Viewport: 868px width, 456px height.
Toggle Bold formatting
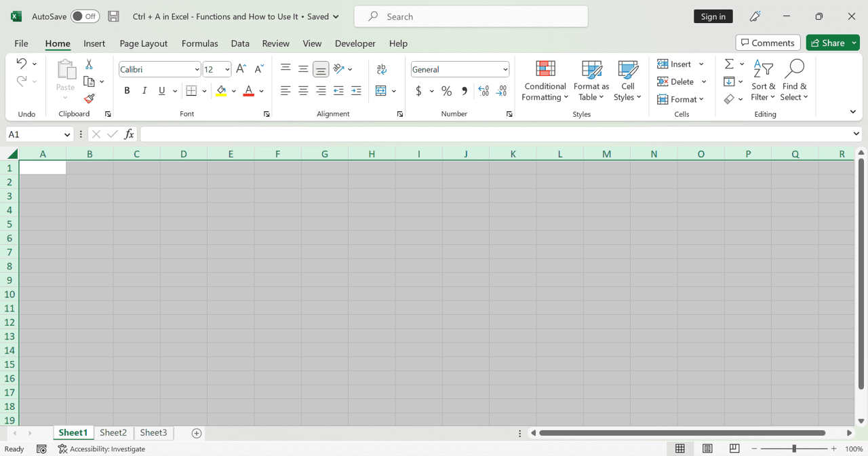[x=127, y=90]
